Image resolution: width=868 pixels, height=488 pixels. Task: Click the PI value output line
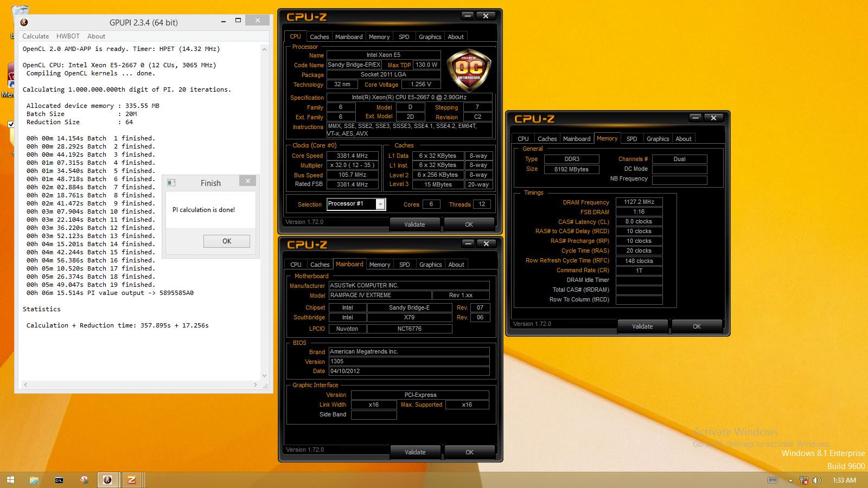point(110,293)
